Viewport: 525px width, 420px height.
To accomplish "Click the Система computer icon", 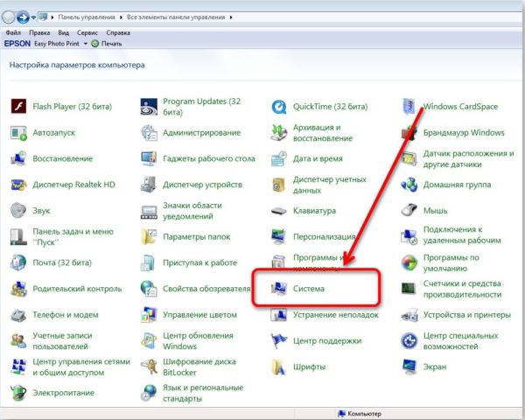I will tap(278, 289).
